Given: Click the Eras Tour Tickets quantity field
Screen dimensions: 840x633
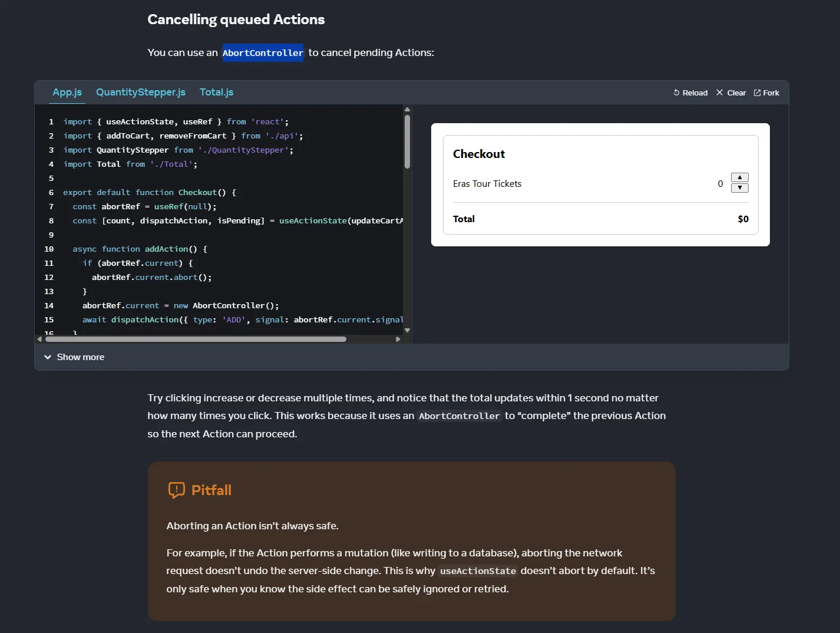Looking at the screenshot, I should (x=720, y=183).
